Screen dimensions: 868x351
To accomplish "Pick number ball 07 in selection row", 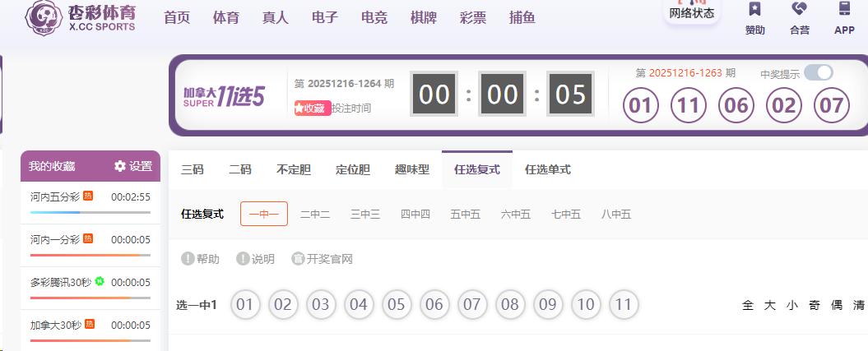I will click(471, 305).
